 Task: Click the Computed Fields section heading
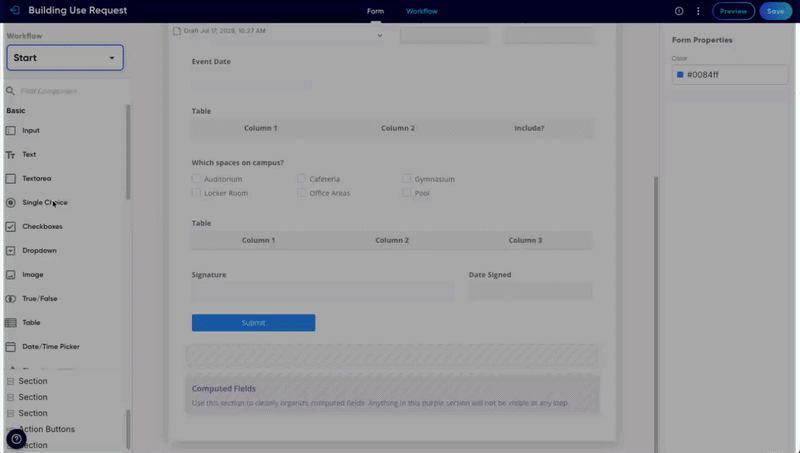click(x=223, y=389)
